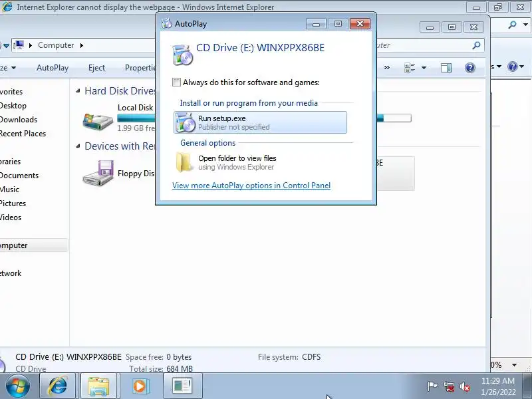This screenshot has height=399, width=532.
Task: Expand the toolbar overflow chevron
Action: tap(387, 68)
